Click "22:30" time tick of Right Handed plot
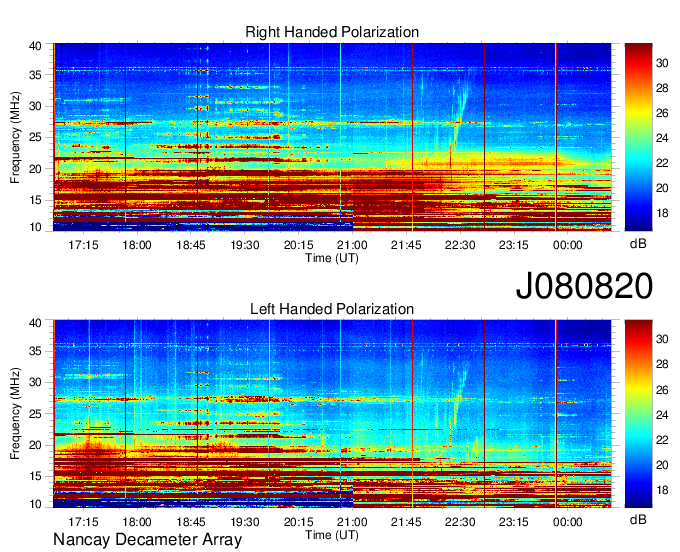Viewport: 680px width, 552px height. tap(460, 245)
